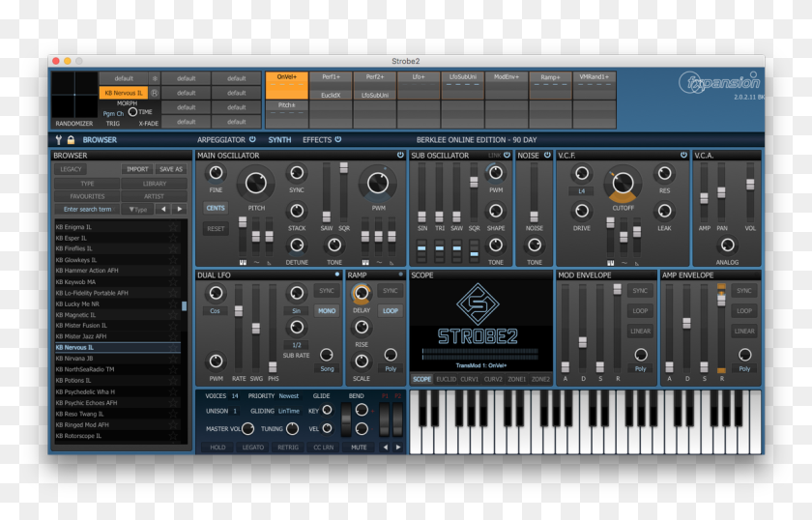Click the Glide KEY knob
Viewport: 812px width, 520px height.
click(328, 410)
